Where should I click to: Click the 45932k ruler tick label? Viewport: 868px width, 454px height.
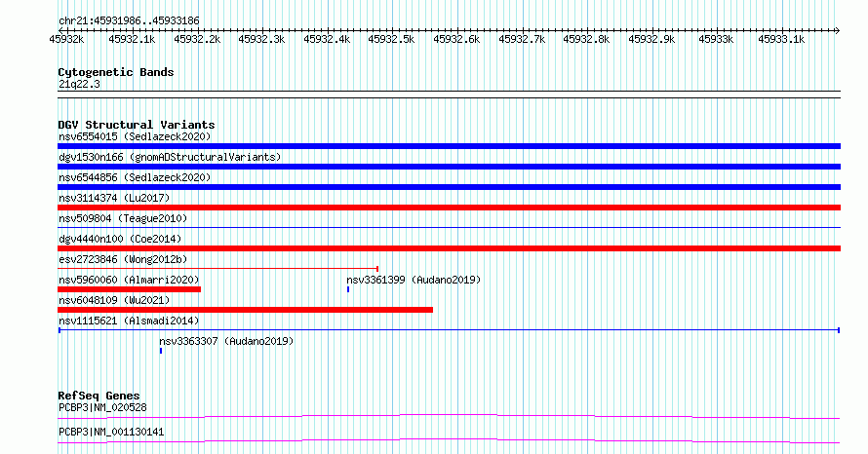66,39
